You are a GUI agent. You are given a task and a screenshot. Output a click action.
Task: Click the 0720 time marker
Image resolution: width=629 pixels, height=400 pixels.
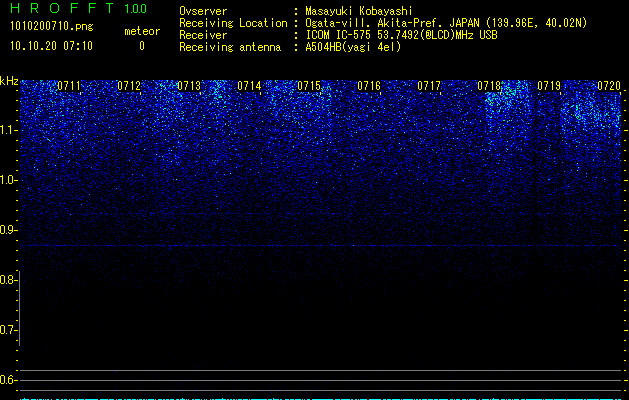click(609, 86)
